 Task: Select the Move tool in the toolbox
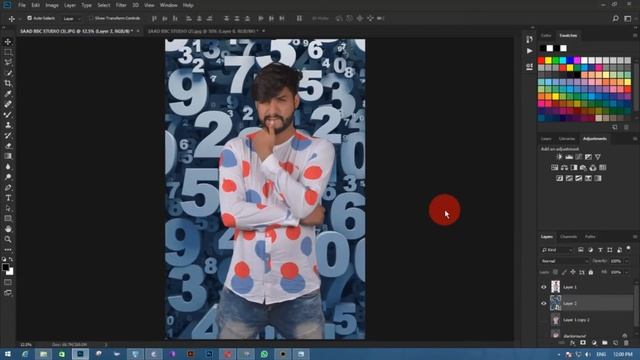pyautogui.click(x=8, y=42)
